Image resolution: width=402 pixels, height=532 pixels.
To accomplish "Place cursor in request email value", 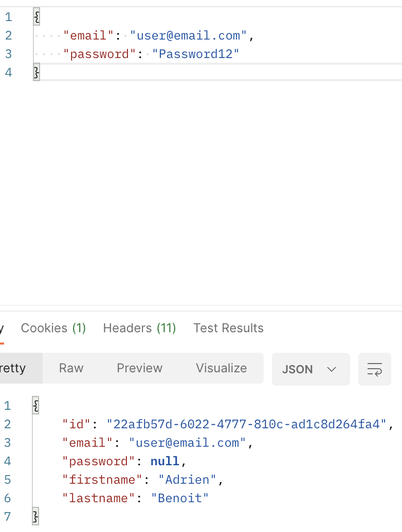I will click(x=188, y=35).
